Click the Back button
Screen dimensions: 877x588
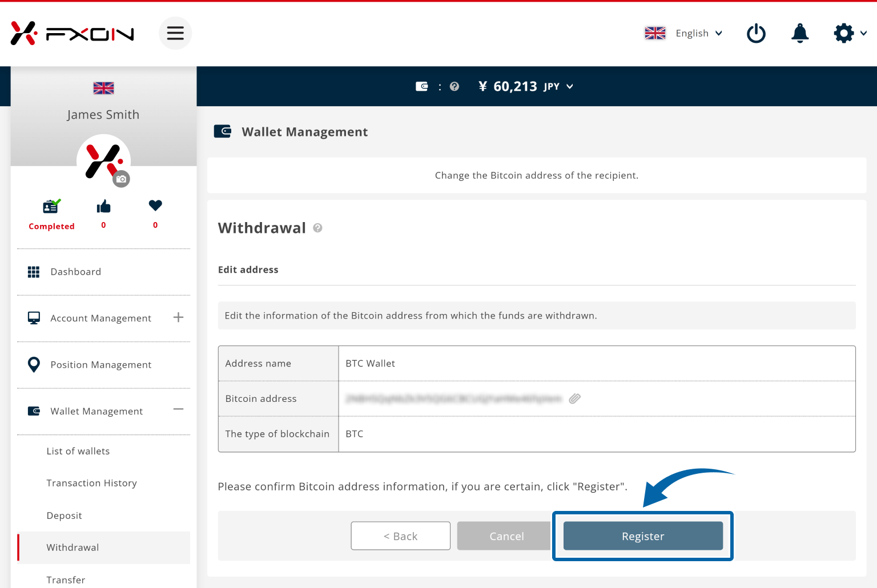point(400,535)
